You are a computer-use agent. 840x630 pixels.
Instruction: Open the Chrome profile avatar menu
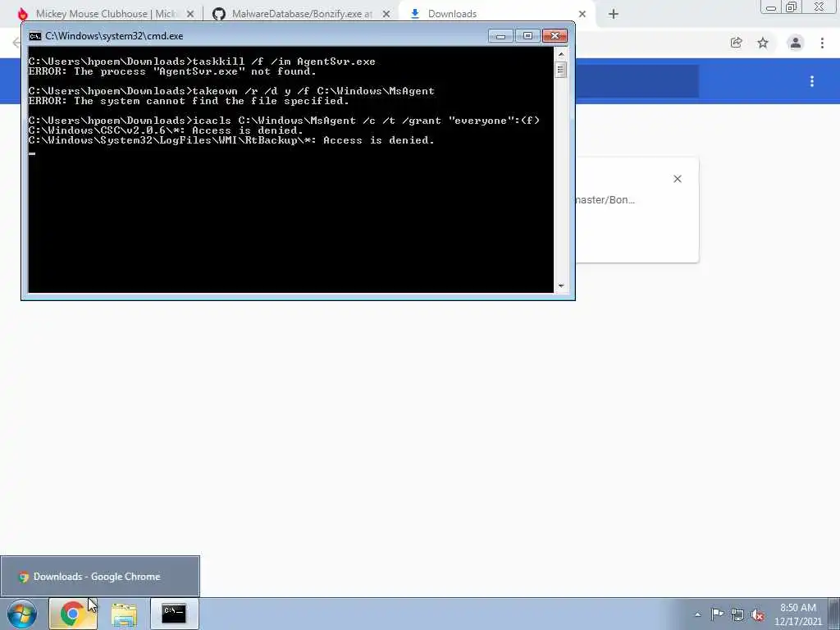pyautogui.click(x=796, y=43)
